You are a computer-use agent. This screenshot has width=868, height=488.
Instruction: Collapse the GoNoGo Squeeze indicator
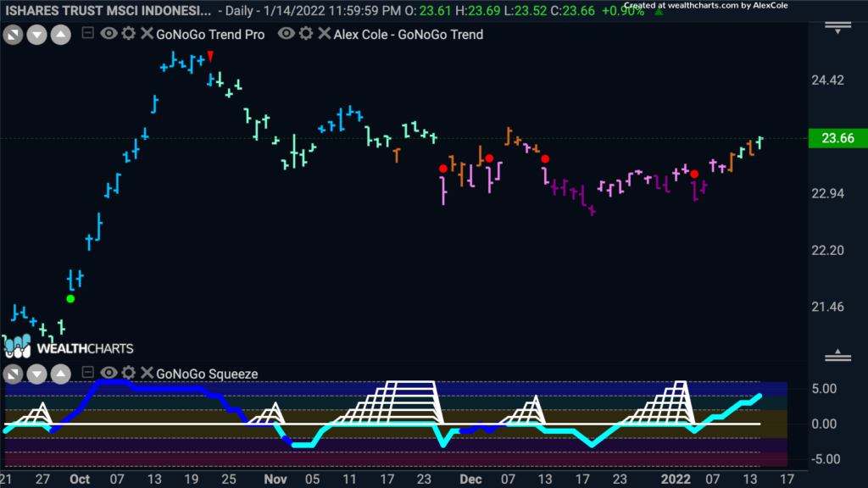(87, 373)
